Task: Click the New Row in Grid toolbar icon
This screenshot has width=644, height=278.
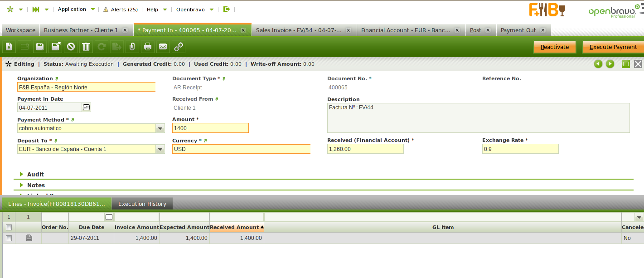Action: tap(24, 46)
